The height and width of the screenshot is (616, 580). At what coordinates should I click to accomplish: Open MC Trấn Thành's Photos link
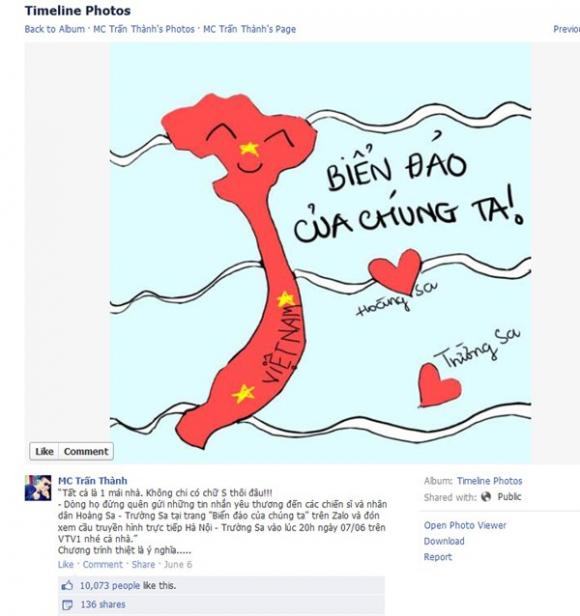tap(144, 29)
